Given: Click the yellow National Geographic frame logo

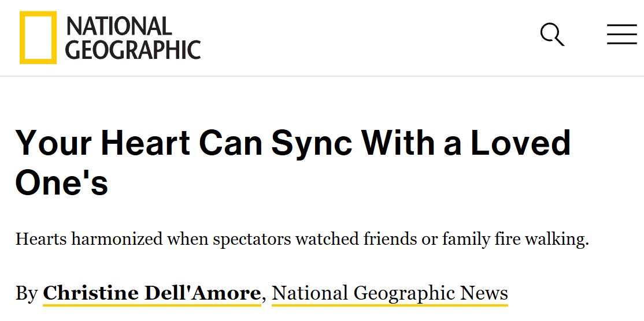Looking at the screenshot, I should (x=38, y=38).
